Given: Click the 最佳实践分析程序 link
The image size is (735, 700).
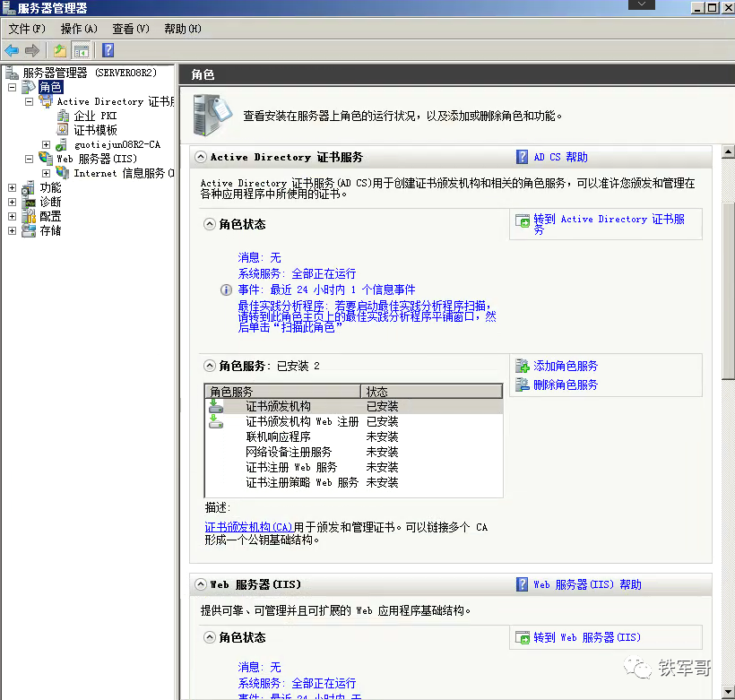Looking at the screenshot, I should [x=367, y=316].
